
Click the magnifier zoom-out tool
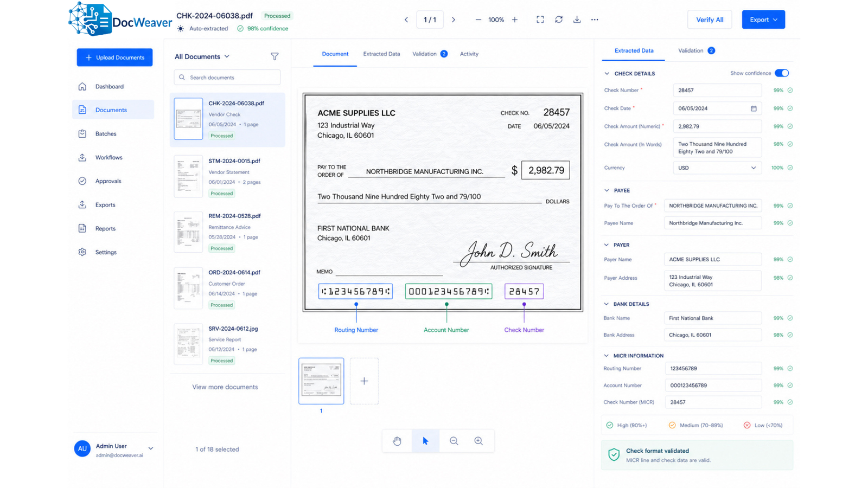454,441
